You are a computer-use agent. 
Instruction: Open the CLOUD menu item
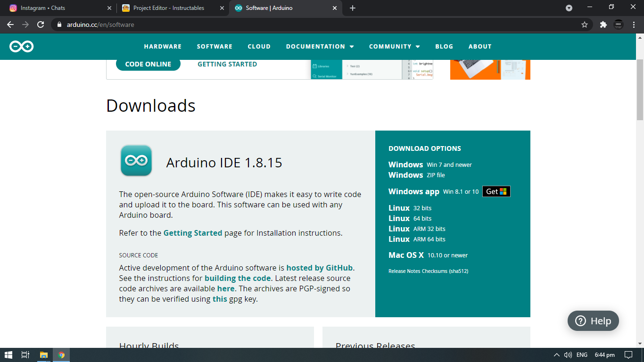pyautogui.click(x=259, y=46)
